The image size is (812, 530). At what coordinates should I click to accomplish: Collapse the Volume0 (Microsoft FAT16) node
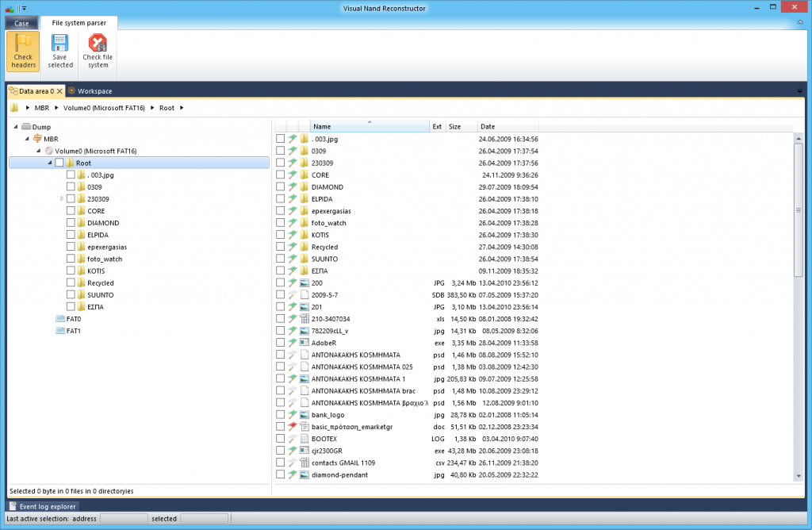pos(38,150)
